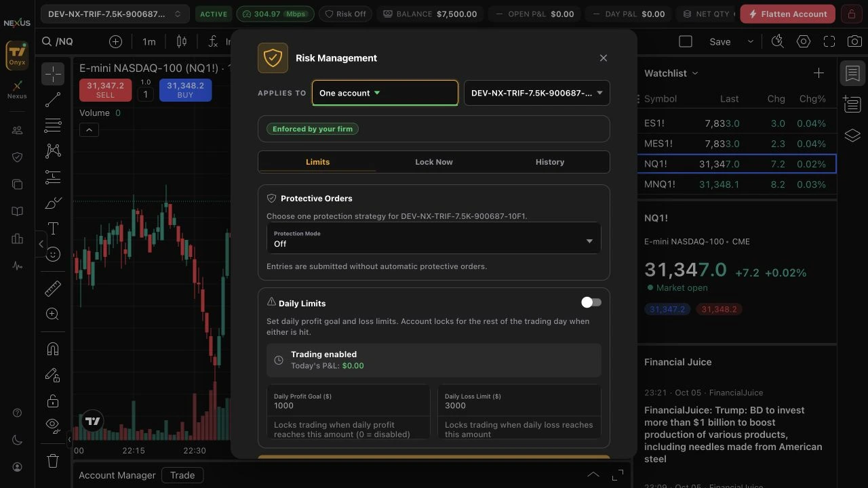Click the SELL 31,347.2 button

click(x=105, y=90)
